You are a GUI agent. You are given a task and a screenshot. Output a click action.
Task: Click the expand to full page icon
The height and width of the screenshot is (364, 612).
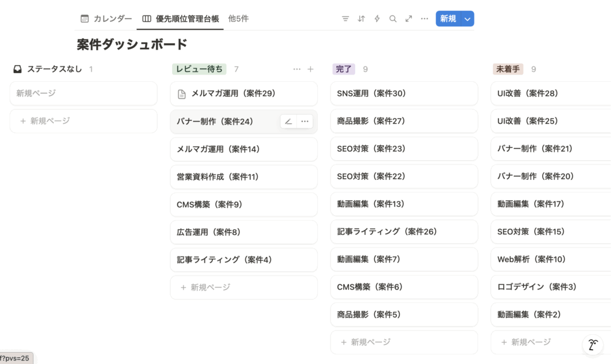pos(409,19)
